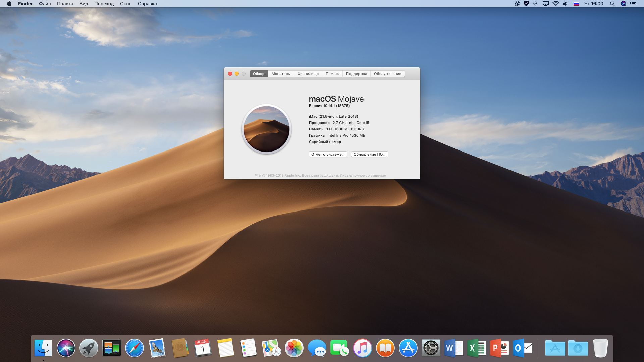Open yellow Notes icon in Dock

226,348
